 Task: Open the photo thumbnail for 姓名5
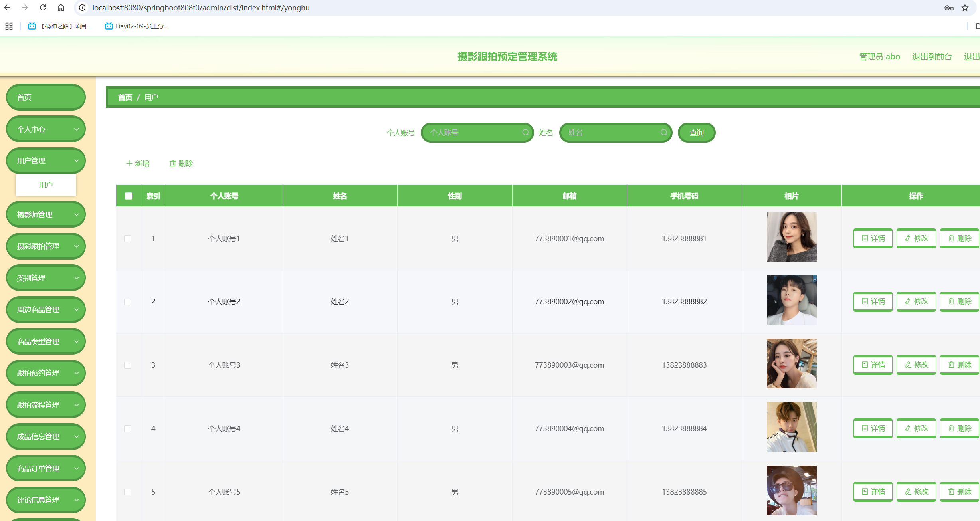click(792, 491)
